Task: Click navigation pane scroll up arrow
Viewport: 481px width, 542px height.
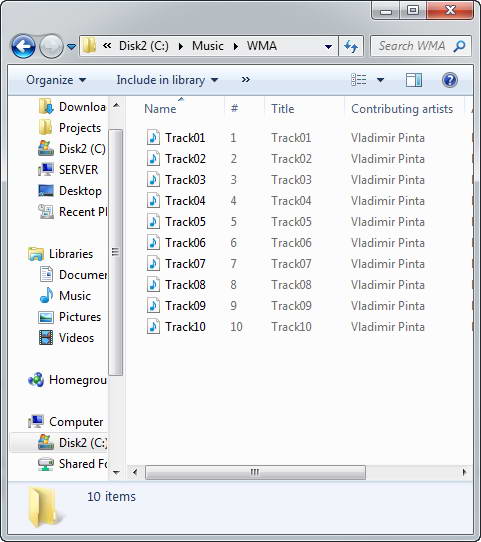Action: 116,105
